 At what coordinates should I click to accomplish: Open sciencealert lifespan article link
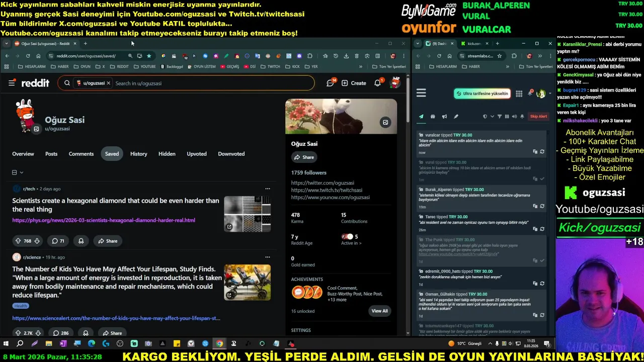pyautogui.click(x=116, y=318)
